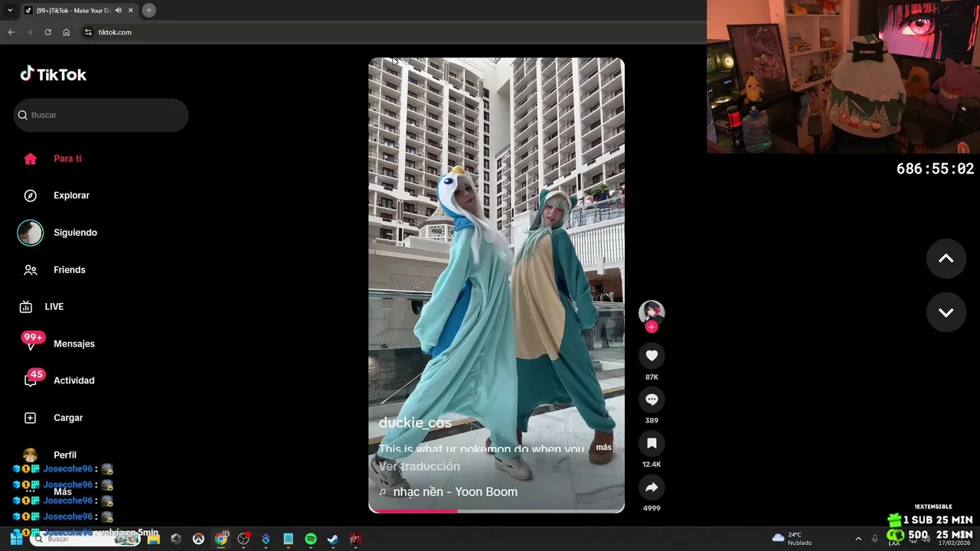Follow creator with the red plus button
The height and width of the screenshot is (551, 980).
pyautogui.click(x=652, y=327)
